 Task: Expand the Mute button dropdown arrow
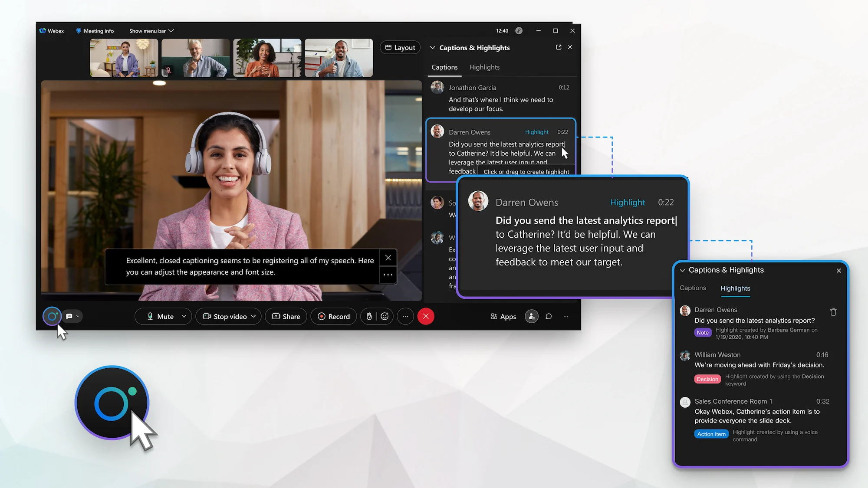(x=184, y=316)
